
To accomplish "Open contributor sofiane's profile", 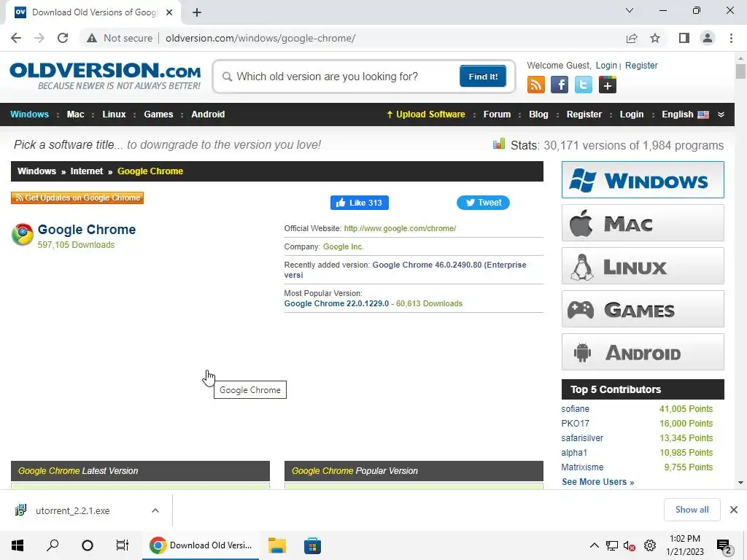I will [x=575, y=409].
